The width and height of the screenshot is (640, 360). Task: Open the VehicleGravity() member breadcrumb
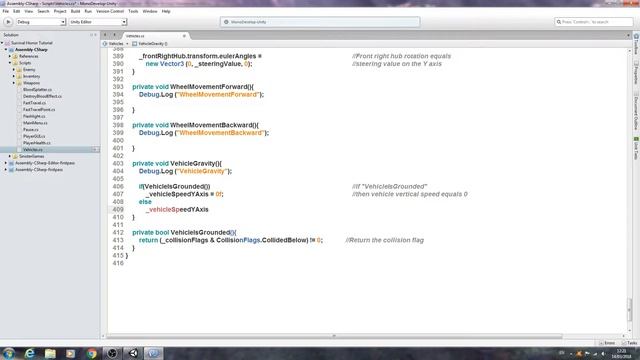pos(150,44)
